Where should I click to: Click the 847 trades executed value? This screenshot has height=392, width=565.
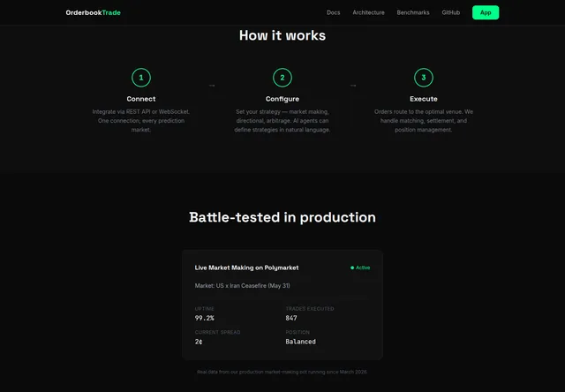click(x=291, y=318)
